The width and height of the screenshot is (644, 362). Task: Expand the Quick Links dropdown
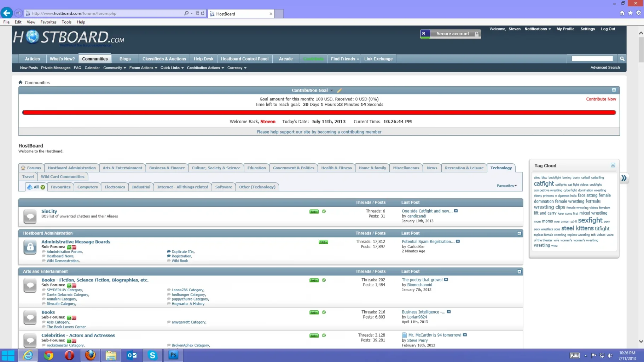point(172,68)
